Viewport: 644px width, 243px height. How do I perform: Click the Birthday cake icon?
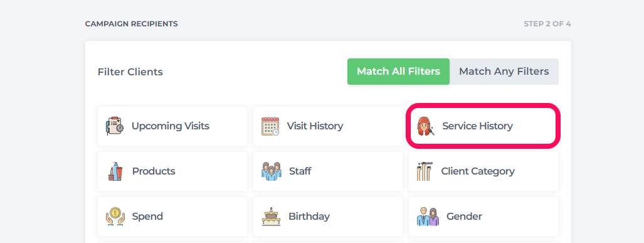(271, 216)
